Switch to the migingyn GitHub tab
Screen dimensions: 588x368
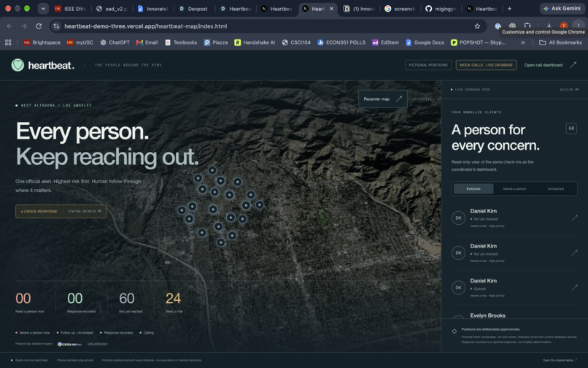[x=441, y=9]
